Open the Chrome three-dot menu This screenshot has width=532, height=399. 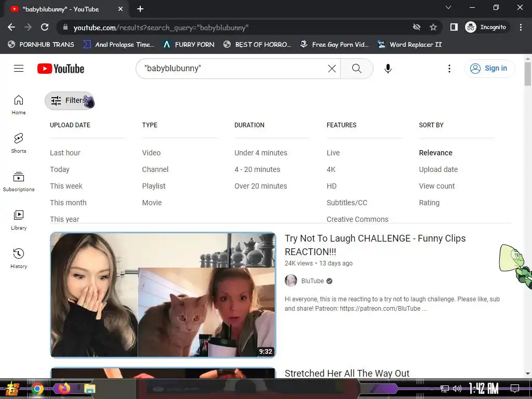[x=521, y=27]
